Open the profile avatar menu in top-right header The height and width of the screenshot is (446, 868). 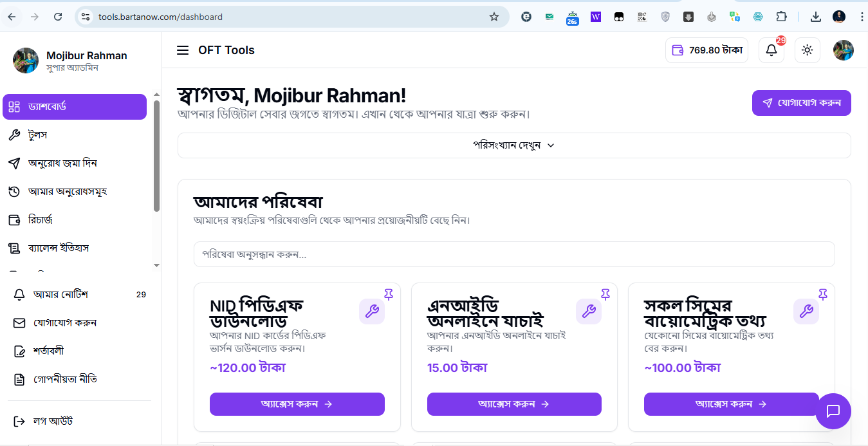(x=844, y=50)
